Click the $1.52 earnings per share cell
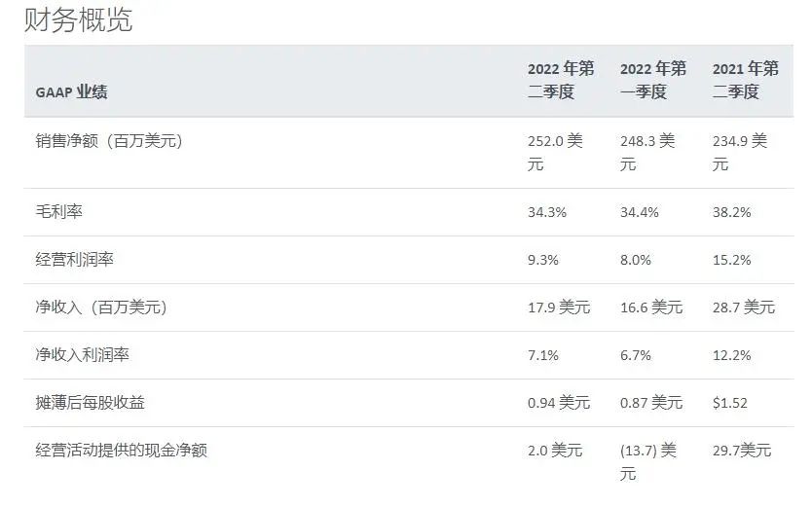 coord(729,403)
